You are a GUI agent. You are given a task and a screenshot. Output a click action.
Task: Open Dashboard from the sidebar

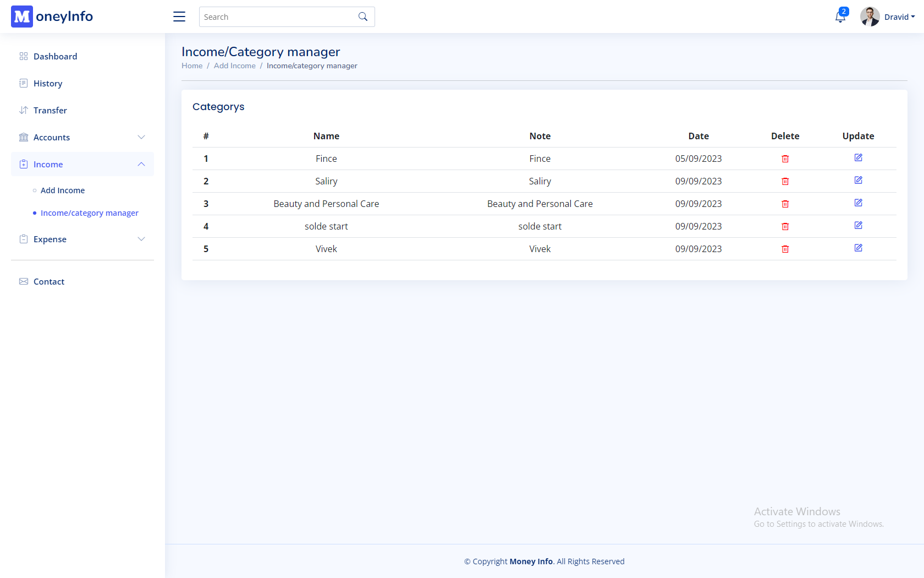82,56
